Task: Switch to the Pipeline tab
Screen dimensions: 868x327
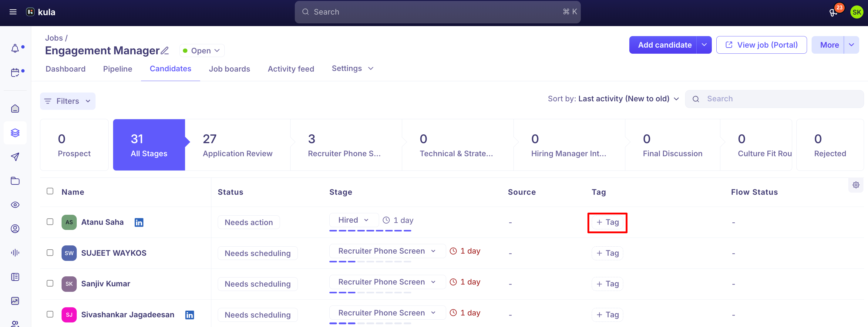Action: (x=117, y=69)
